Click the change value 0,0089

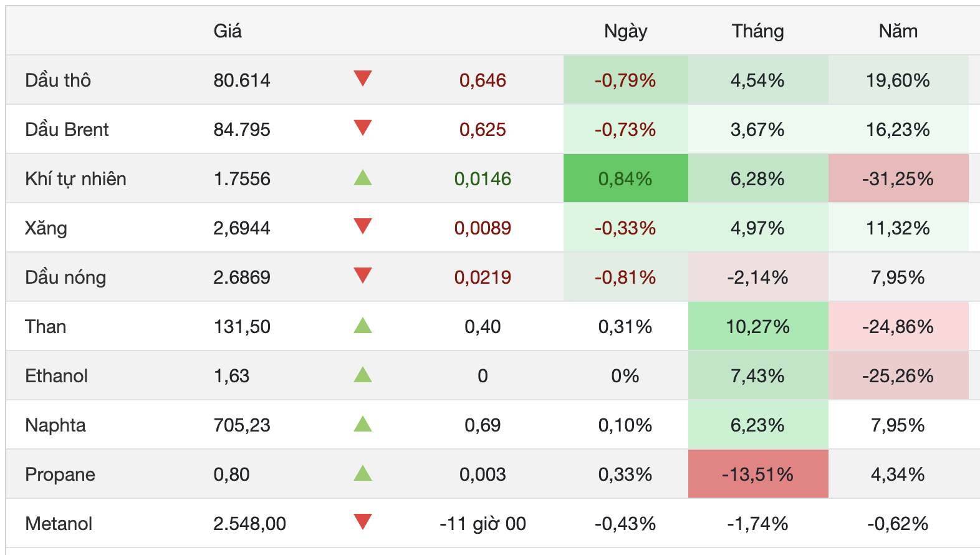click(x=483, y=228)
